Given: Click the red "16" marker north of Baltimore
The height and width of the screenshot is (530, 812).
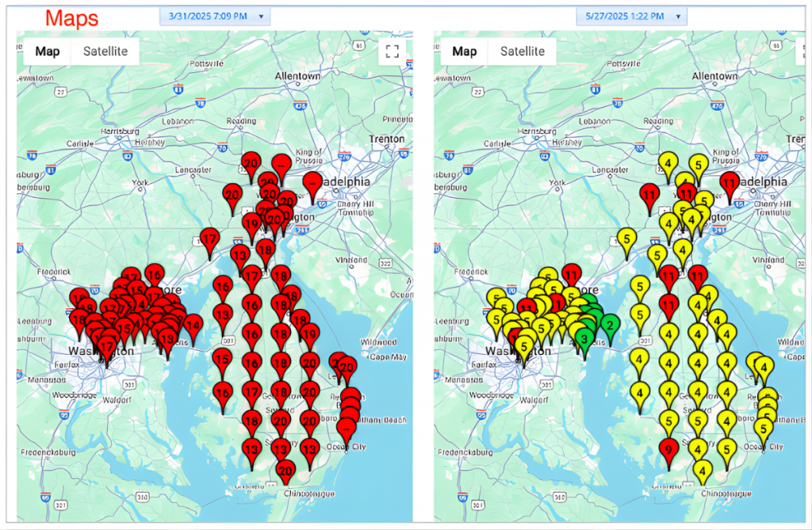Looking at the screenshot, I should [154, 273].
